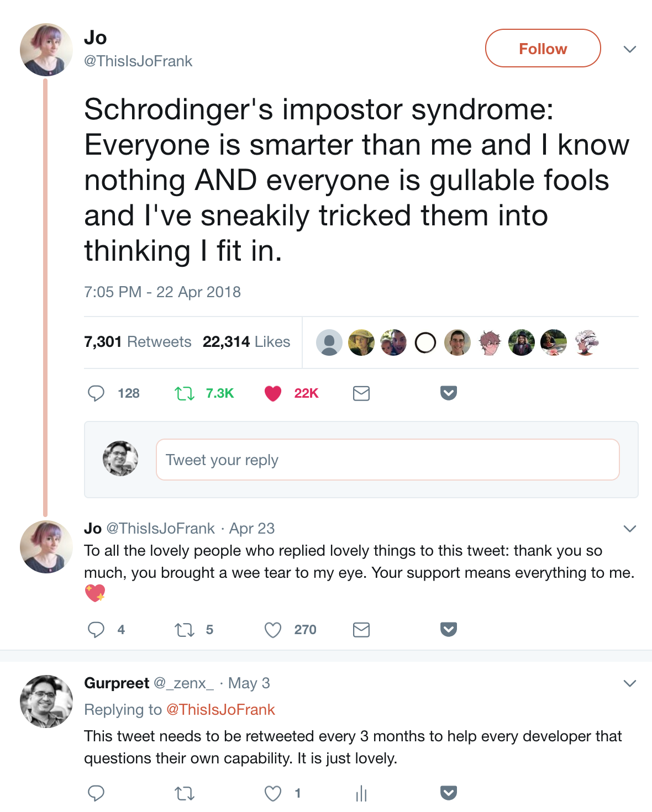This screenshot has height=812, width=652.
Task: Save main tweet with the Pocket icon
Action: 449,393
